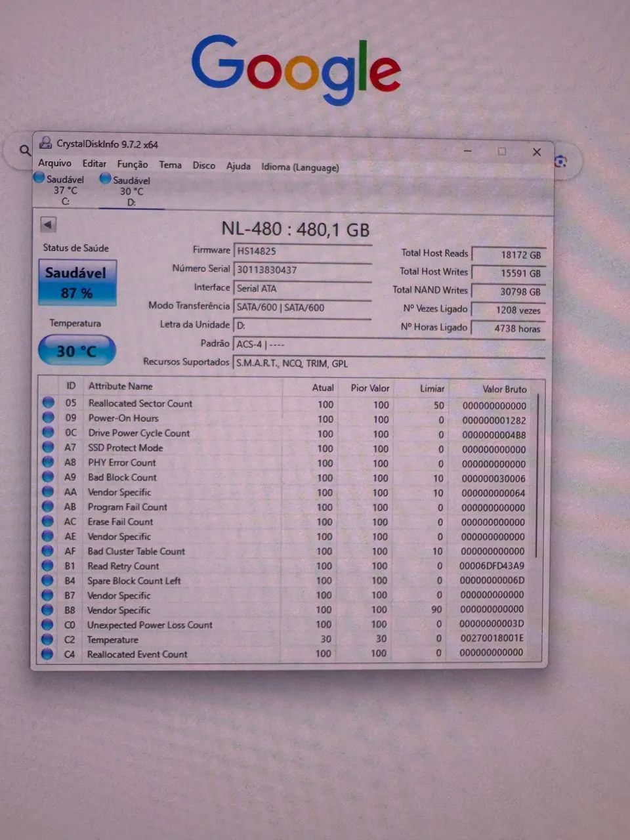Click the Valor Bruto column header

pyautogui.click(x=504, y=389)
